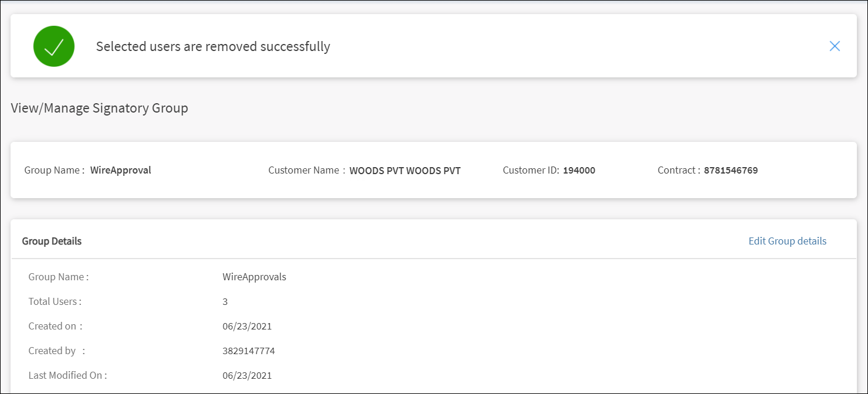Click the green success checkmark icon
The width and height of the screenshot is (868, 394).
[54, 46]
